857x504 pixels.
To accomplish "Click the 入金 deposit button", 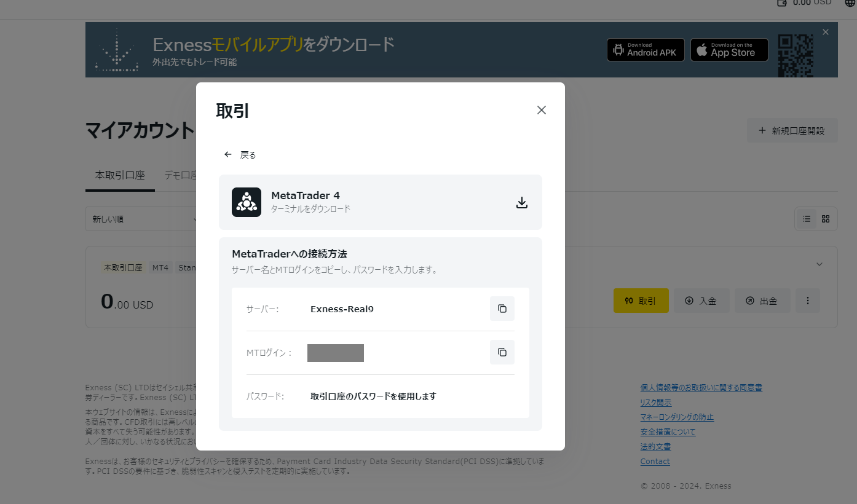I will point(701,301).
